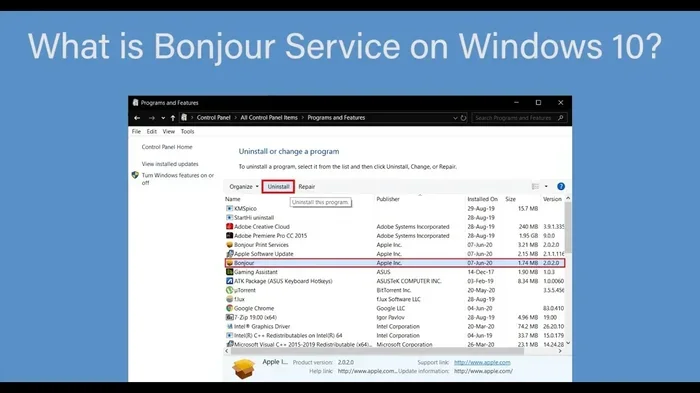
Task: Select KMSpico program icon
Action: (229, 209)
